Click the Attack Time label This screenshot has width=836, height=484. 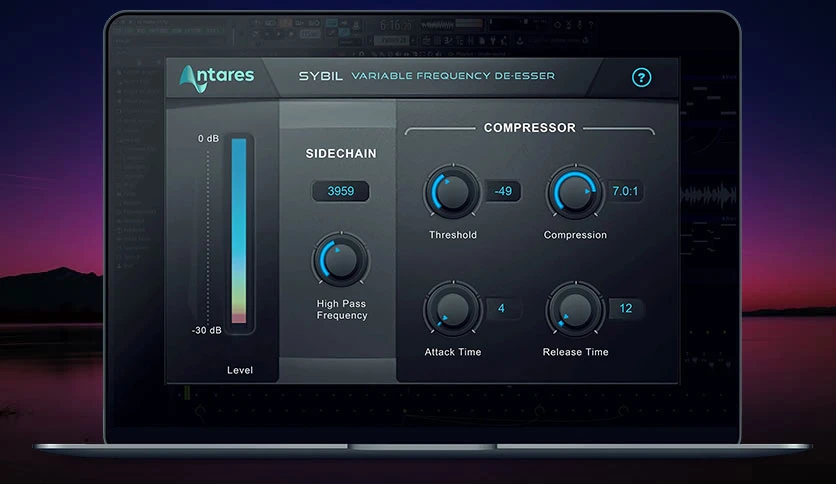click(453, 352)
